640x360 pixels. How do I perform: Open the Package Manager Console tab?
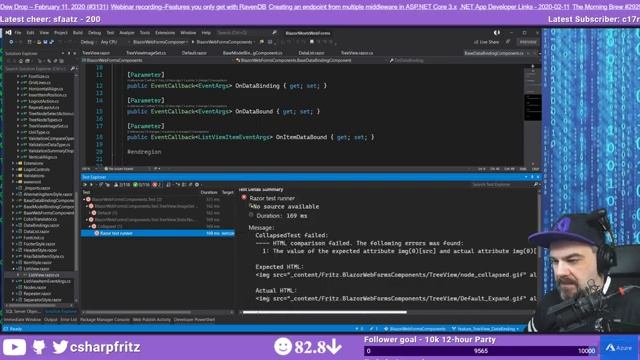[104, 320]
